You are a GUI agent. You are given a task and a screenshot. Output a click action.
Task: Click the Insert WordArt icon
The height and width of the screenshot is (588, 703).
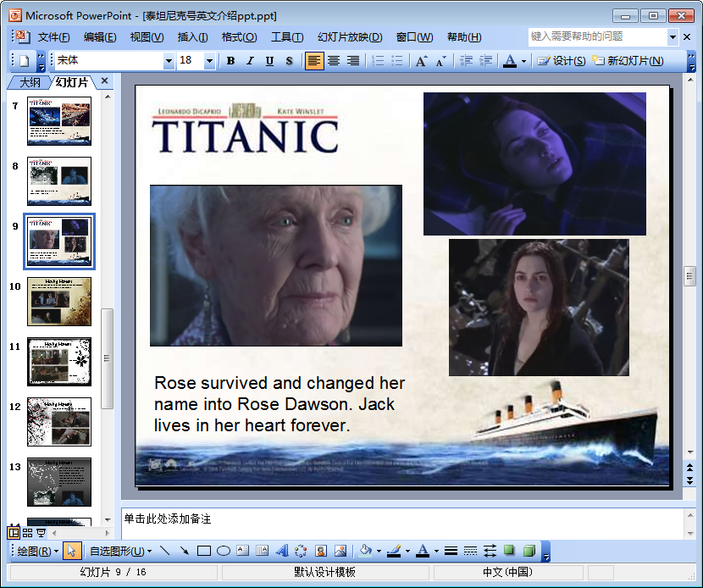coord(282,551)
